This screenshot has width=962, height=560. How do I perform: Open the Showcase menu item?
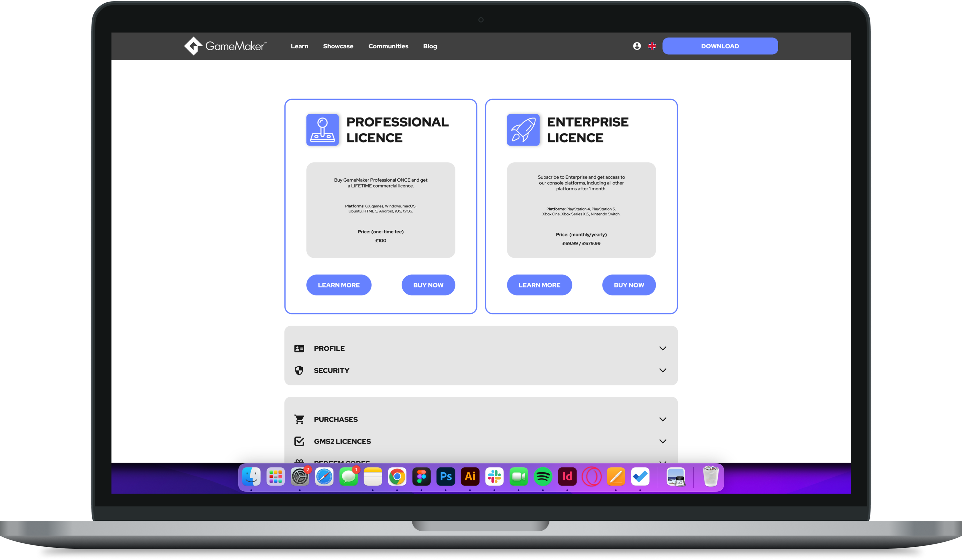[338, 46]
